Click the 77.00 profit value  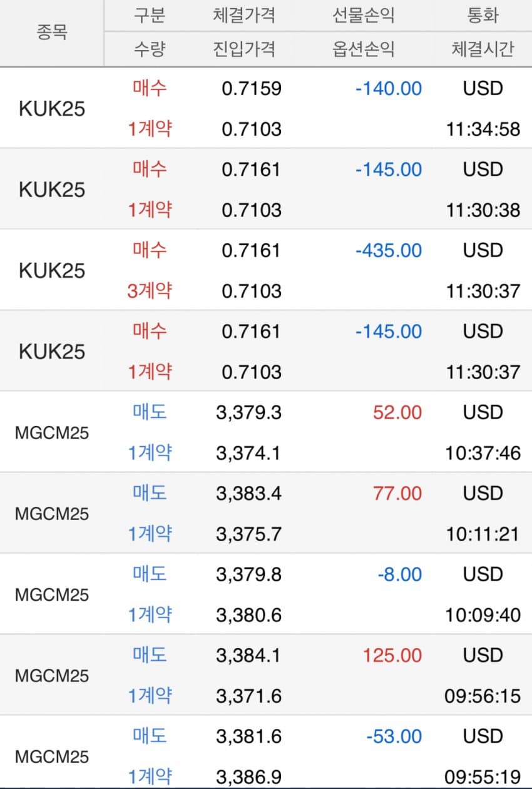tap(397, 493)
